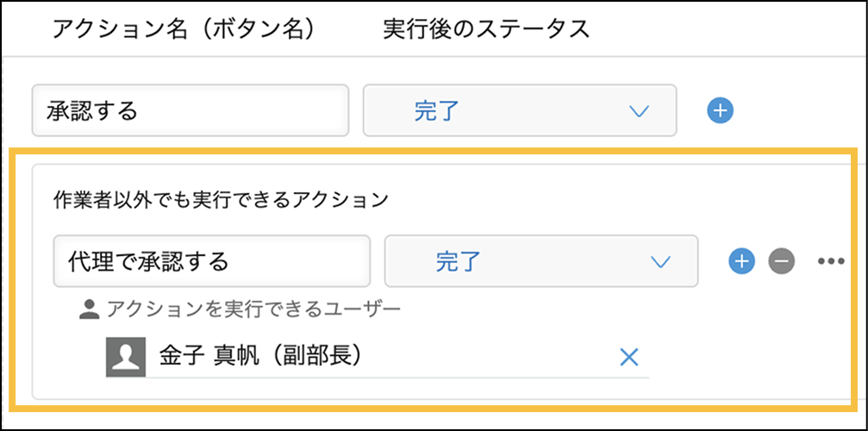
Task: Click chevron arrow in 代理で承認する row status dropdown
Action: (660, 260)
